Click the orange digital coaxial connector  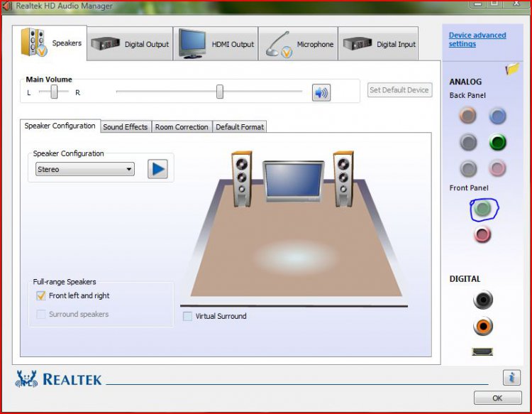[483, 326]
